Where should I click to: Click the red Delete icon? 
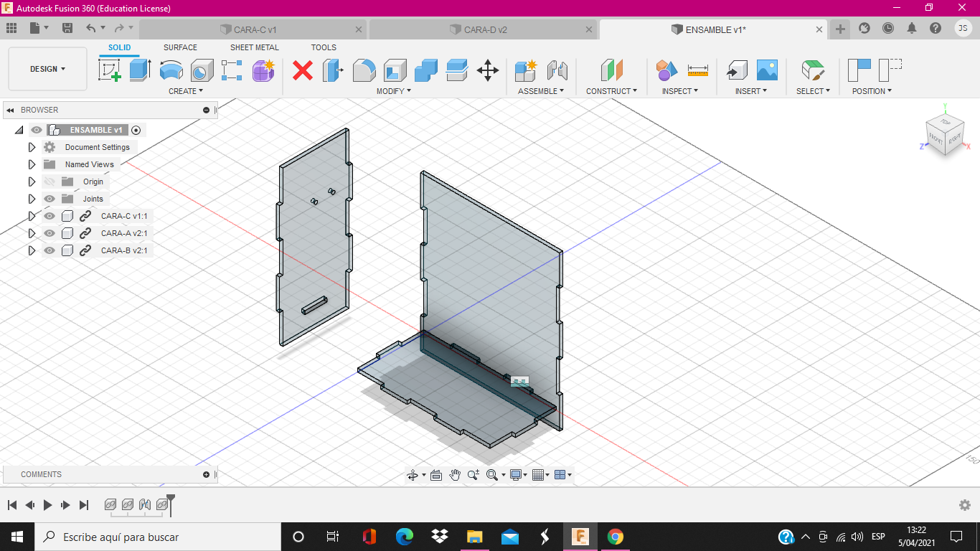point(303,70)
